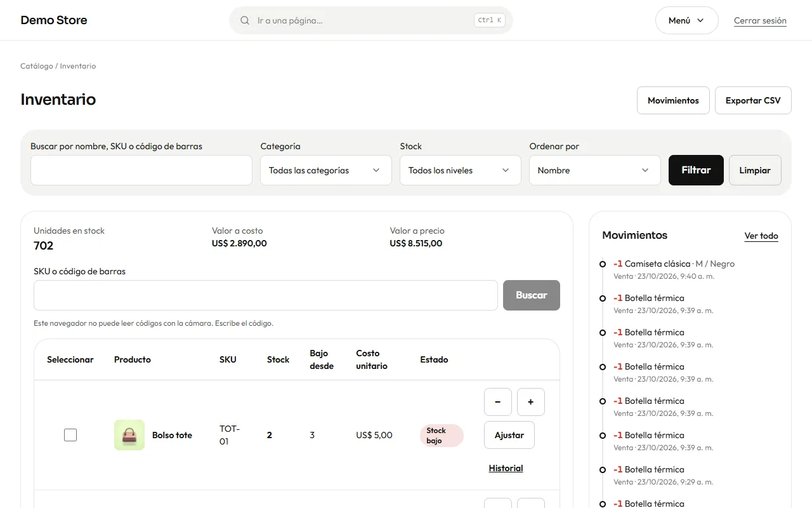Viewport: 812px width, 508px height.
Task: Click the Ctrl K shortcut badge
Action: (490, 20)
